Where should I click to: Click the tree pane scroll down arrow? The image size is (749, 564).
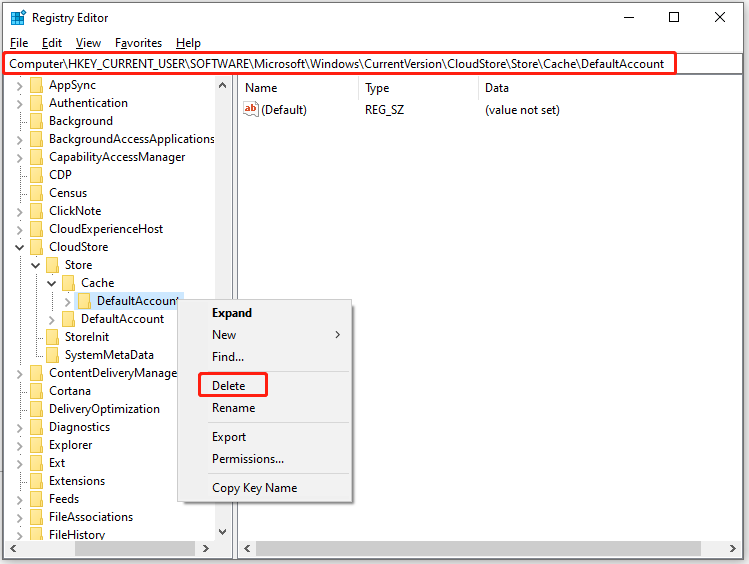[x=222, y=532]
